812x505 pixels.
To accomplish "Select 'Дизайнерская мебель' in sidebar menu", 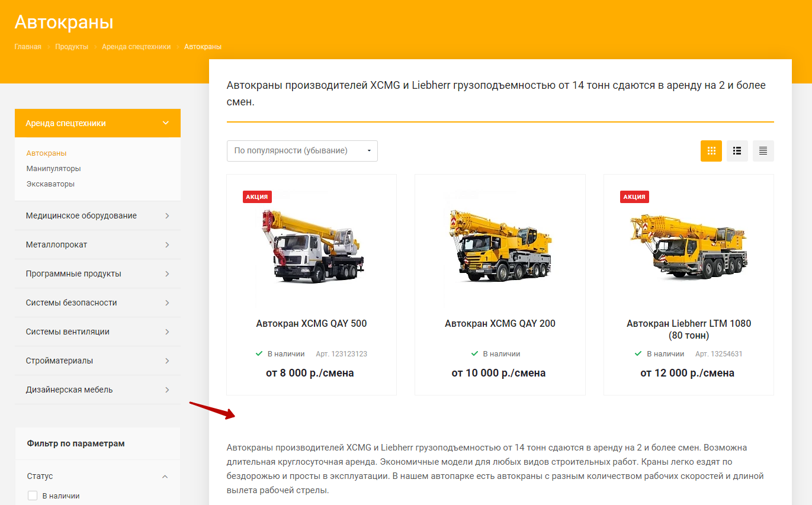I will click(69, 390).
